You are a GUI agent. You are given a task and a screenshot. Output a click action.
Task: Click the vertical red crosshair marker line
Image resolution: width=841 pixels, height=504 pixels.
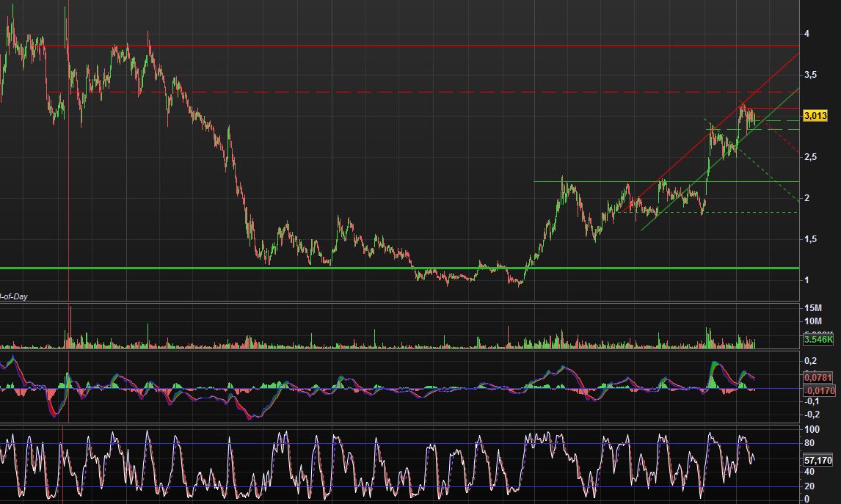pos(68,220)
